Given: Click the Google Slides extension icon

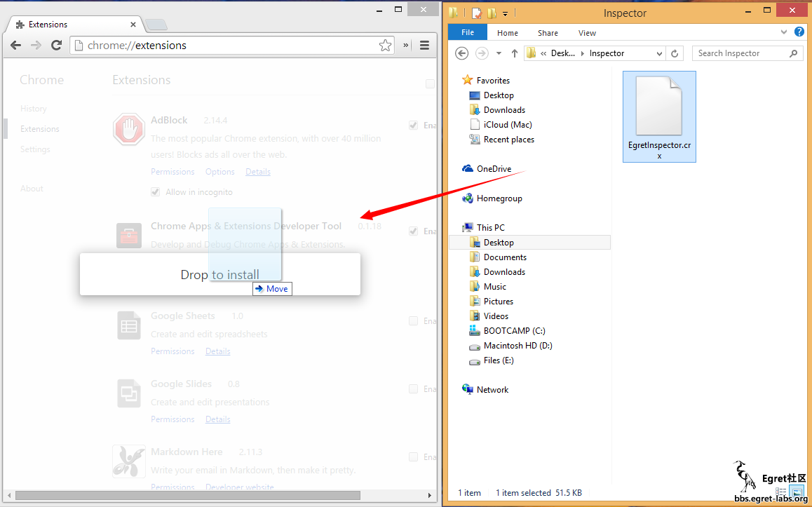Looking at the screenshot, I should [128, 393].
